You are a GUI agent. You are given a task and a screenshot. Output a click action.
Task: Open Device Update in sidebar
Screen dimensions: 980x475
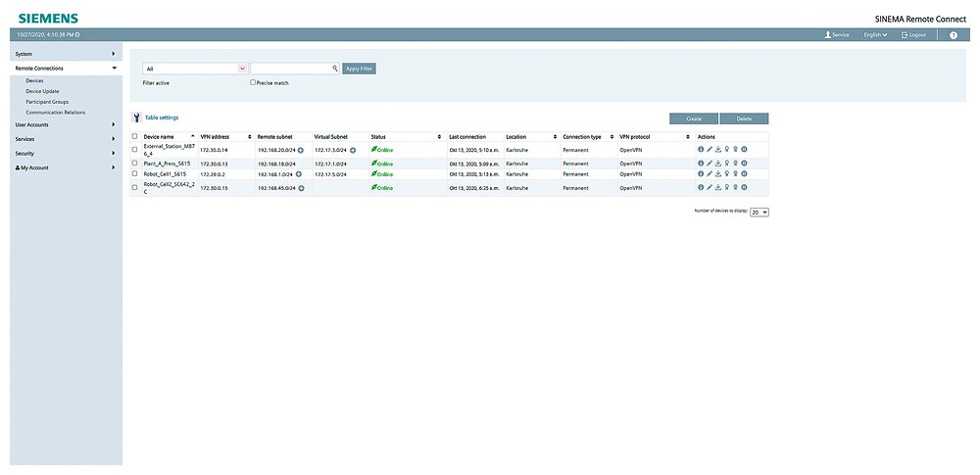(43, 91)
